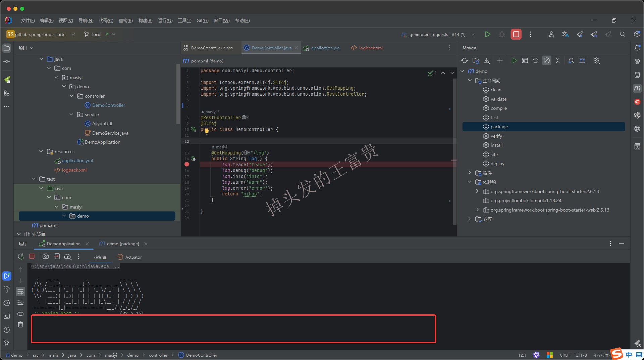The height and width of the screenshot is (360, 644).
Task: Click the translate icon in top toolbar
Action: tap(565, 34)
